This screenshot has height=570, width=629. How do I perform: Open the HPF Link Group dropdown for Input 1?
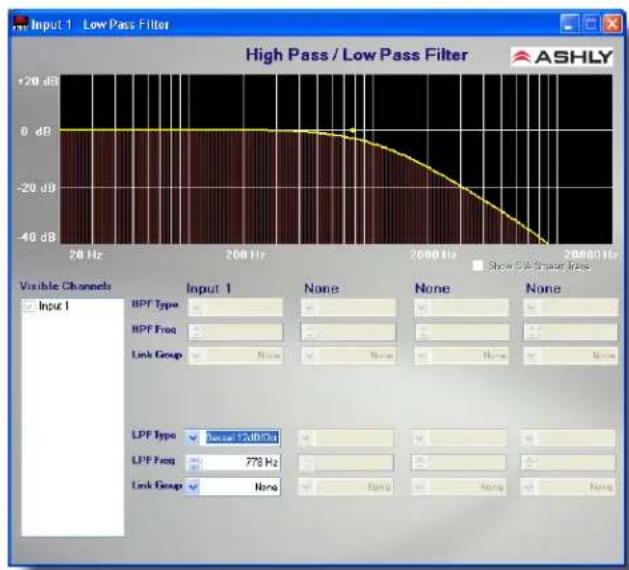point(196,355)
